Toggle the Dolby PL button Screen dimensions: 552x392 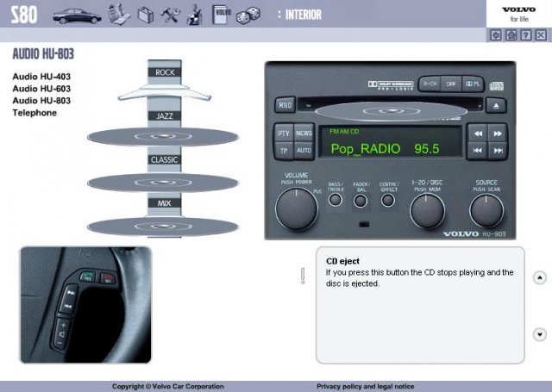tap(473, 84)
